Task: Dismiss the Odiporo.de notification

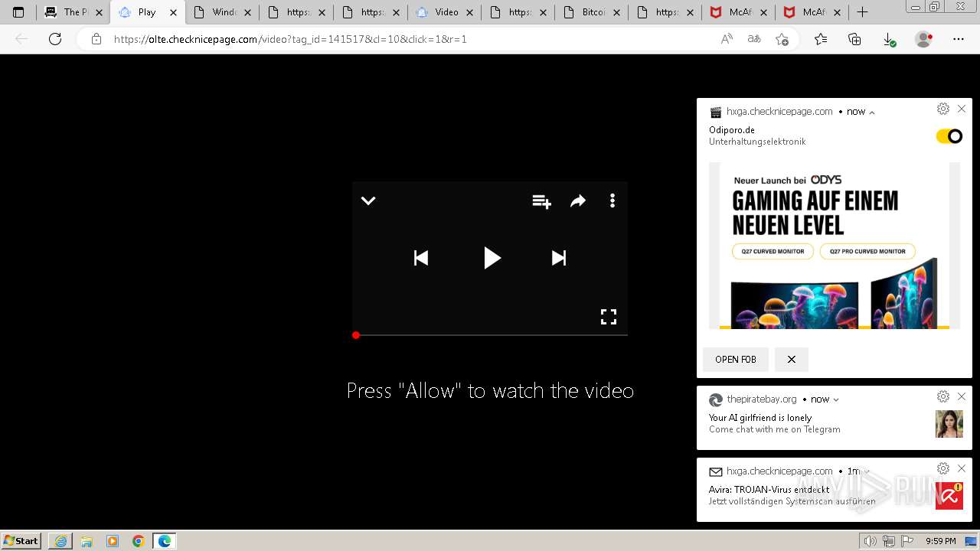Action: pos(962,109)
